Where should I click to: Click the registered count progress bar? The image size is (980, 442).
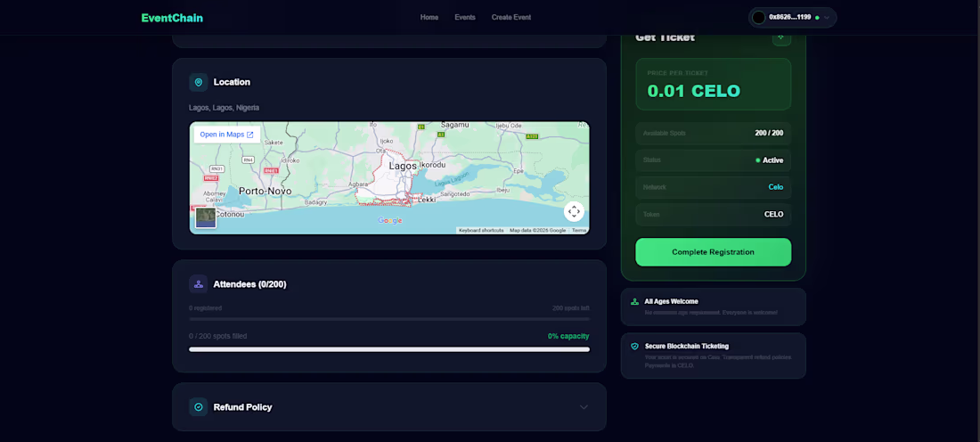pyautogui.click(x=389, y=319)
